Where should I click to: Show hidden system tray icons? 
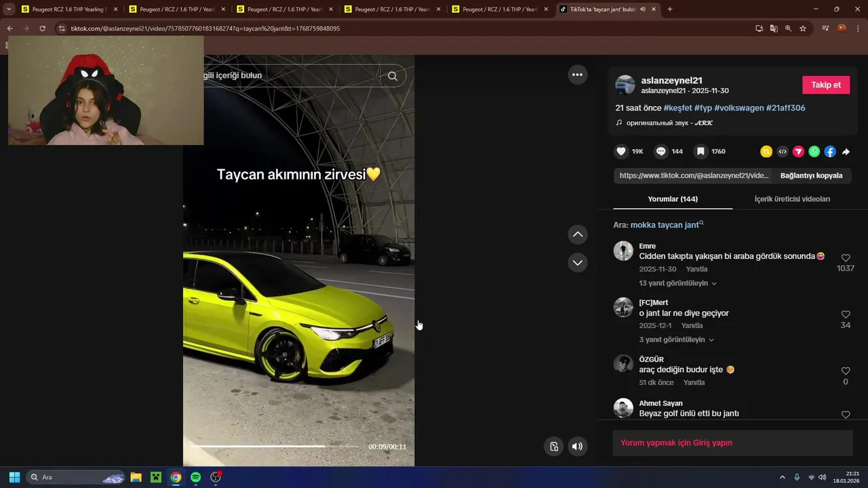(782, 477)
